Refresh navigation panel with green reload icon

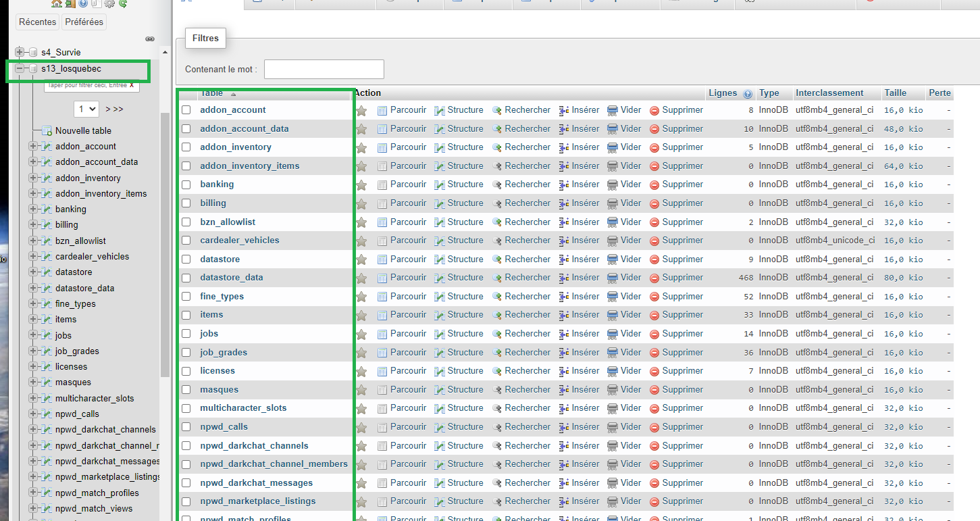point(123,4)
